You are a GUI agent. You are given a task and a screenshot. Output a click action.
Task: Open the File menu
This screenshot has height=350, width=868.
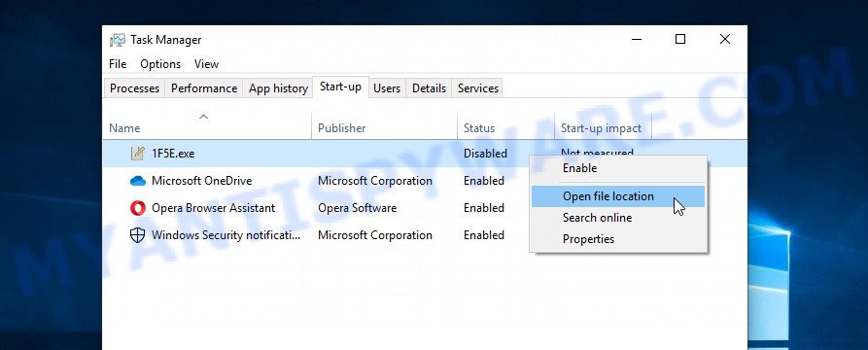tap(118, 64)
